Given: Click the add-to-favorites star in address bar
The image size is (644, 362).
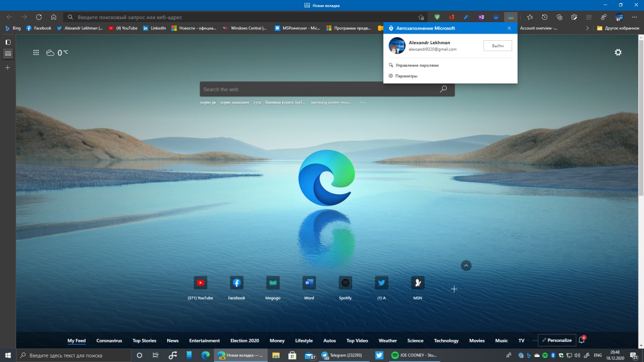Looking at the screenshot, I should [x=421, y=17].
